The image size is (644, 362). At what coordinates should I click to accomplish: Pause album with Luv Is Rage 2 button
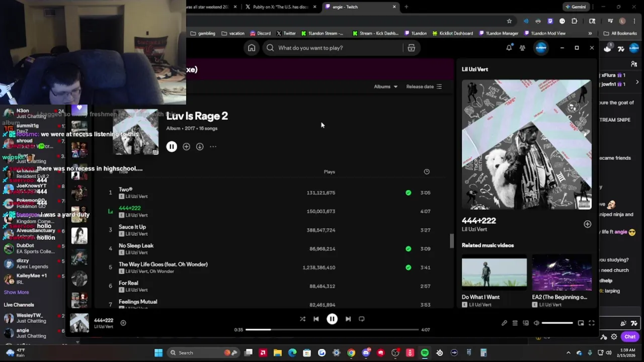pyautogui.click(x=172, y=146)
